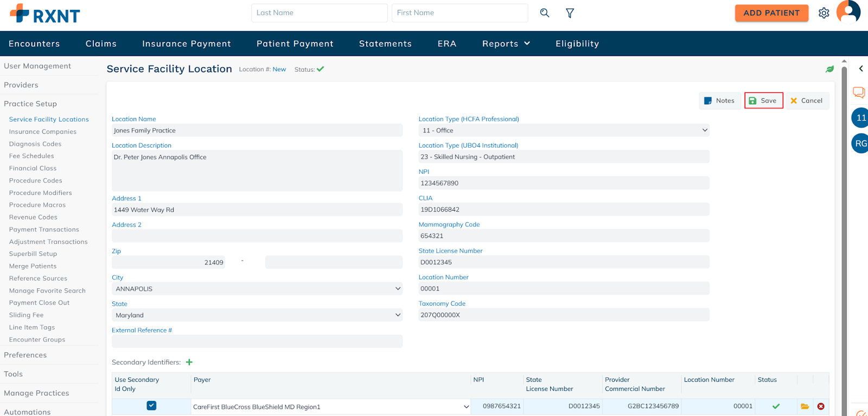
Task: Select Insurance Companies in the sidebar
Action: click(43, 132)
